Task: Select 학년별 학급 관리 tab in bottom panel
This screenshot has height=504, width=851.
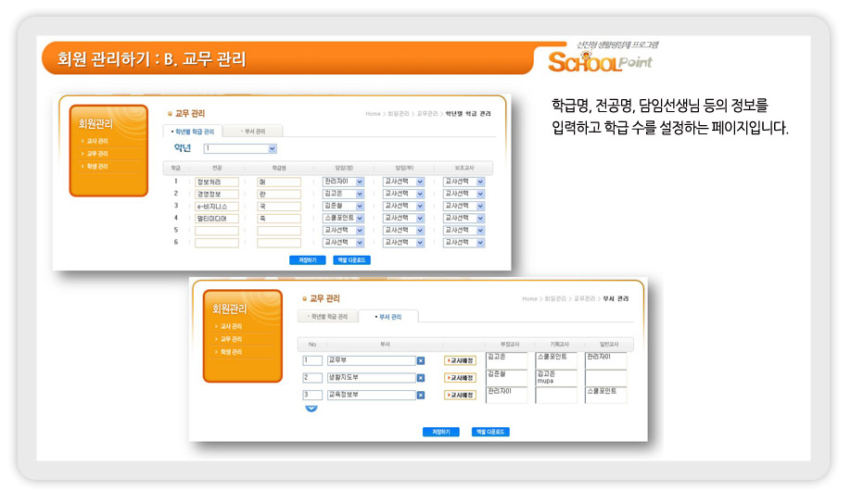Action: pos(330,317)
